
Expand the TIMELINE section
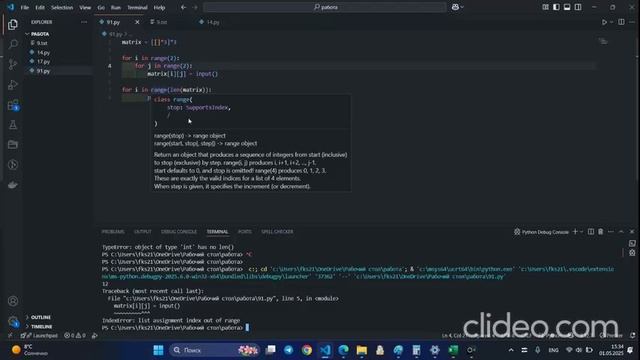[x=42, y=327]
